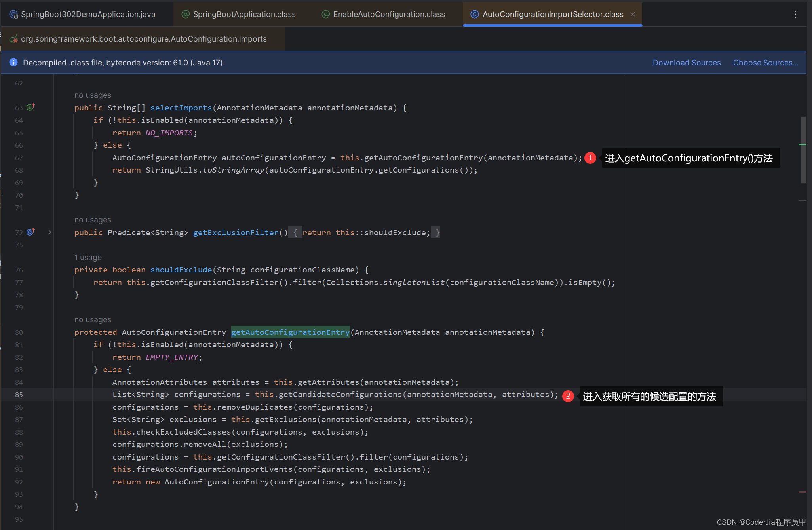
Task: Click the close button on AutoConfigurationImportSelector tab
Action: pos(633,13)
